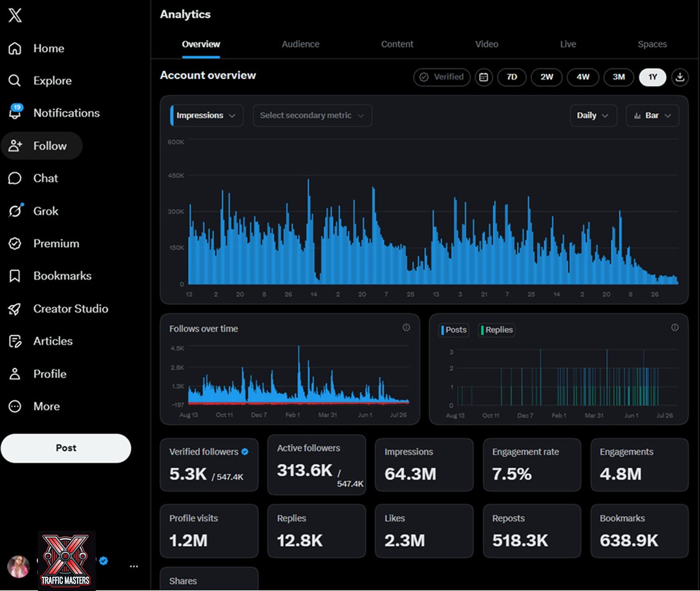Select 4W time range
700x591 pixels.
pos(583,77)
